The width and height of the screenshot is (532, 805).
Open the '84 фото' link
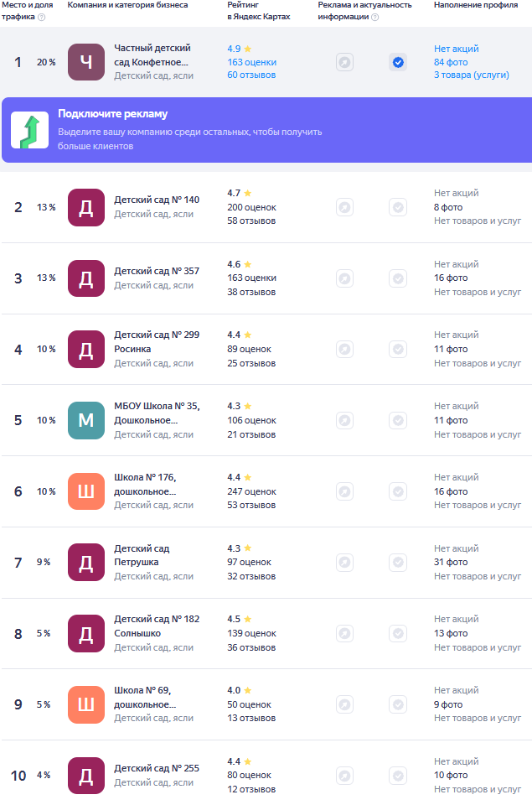tap(451, 62)
